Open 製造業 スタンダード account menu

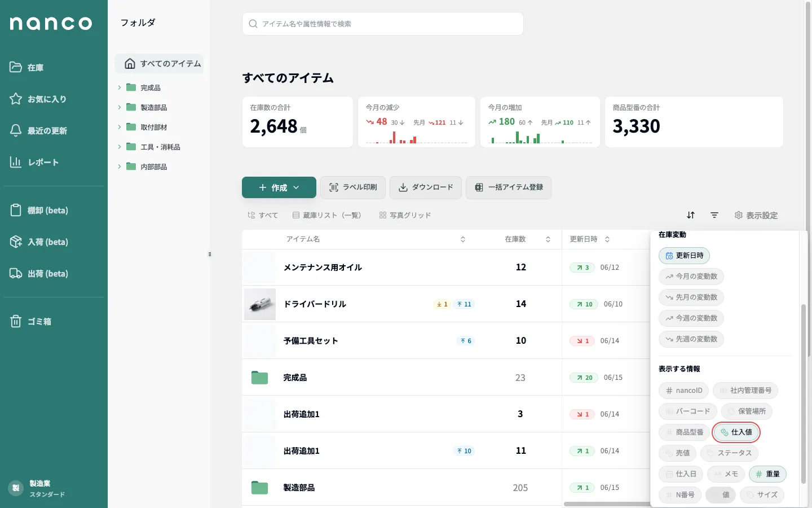pos(38,488)
